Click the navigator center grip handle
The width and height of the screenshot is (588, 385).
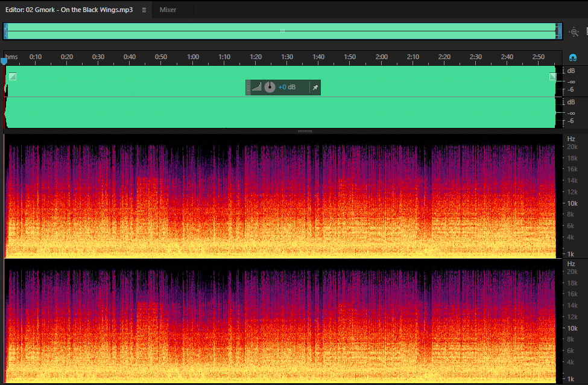282,31
